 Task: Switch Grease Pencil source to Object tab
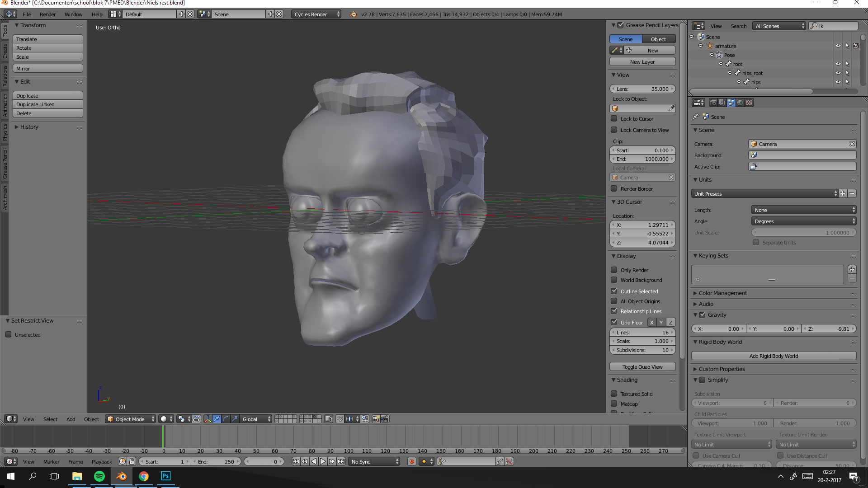(x=658, y=39)
